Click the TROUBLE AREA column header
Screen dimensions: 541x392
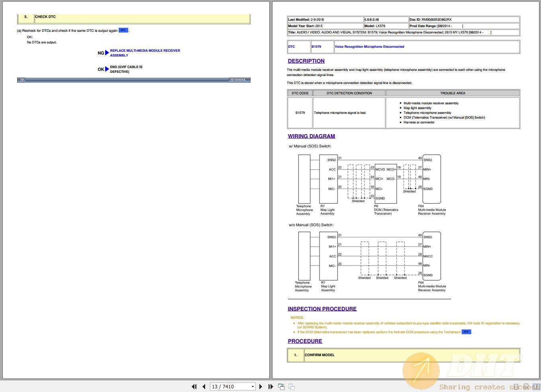tap(453, 93)
